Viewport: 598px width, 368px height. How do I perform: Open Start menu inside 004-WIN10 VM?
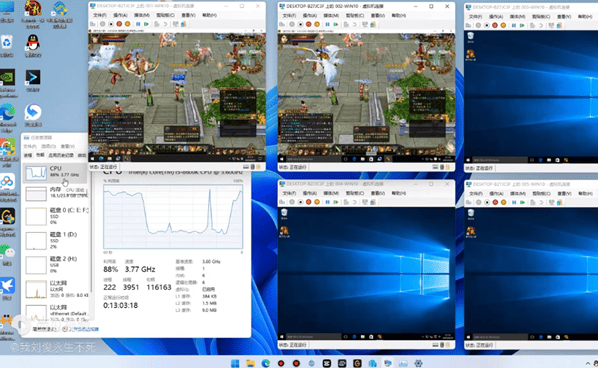[x=282, y=337]
